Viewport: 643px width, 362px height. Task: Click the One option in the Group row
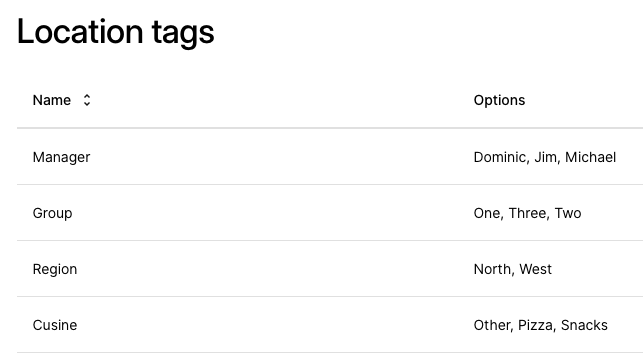[488, 213]
